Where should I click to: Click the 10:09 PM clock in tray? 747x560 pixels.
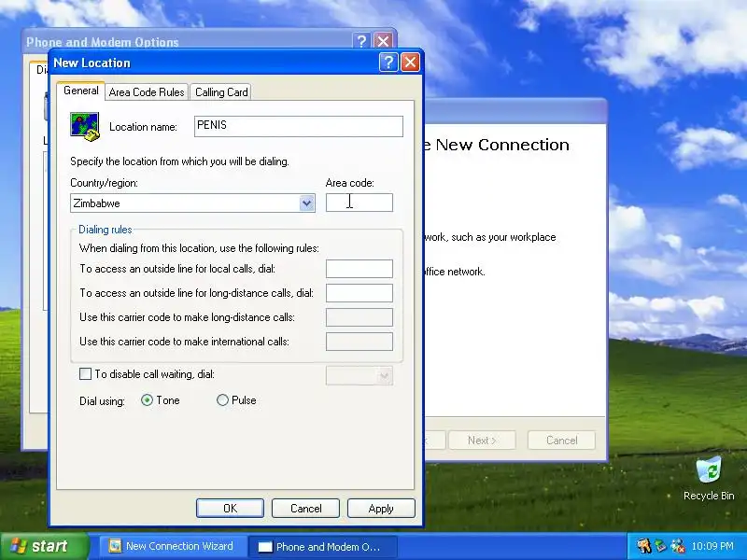click(712, 546)
